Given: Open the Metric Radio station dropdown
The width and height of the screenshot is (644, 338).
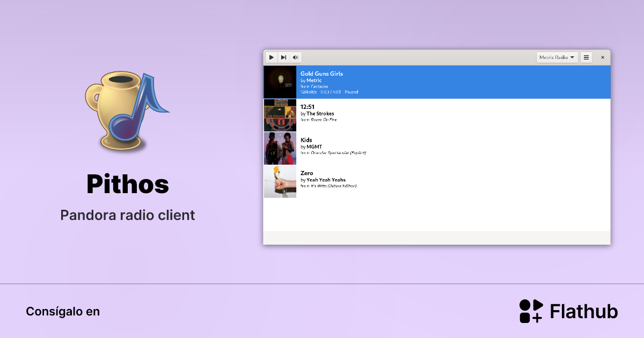Looking at the screenshot, I should coord(554,57).
